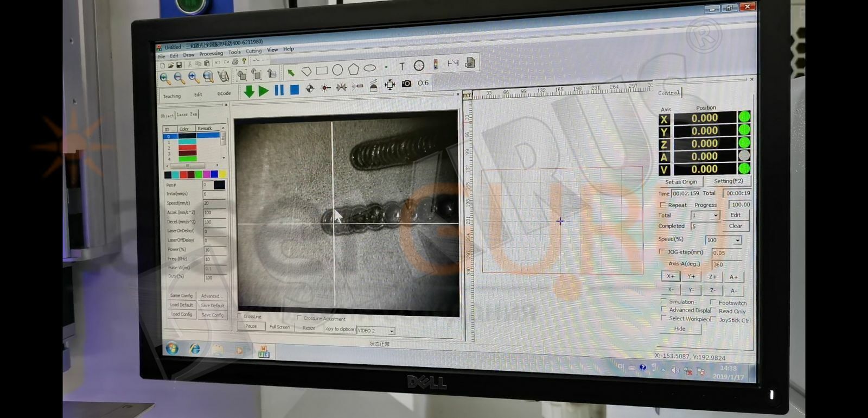Image resolution: width=868 pixels, height=418 pixels.
Task: Click the Set as Origin button
Action: tap(681, 182)
